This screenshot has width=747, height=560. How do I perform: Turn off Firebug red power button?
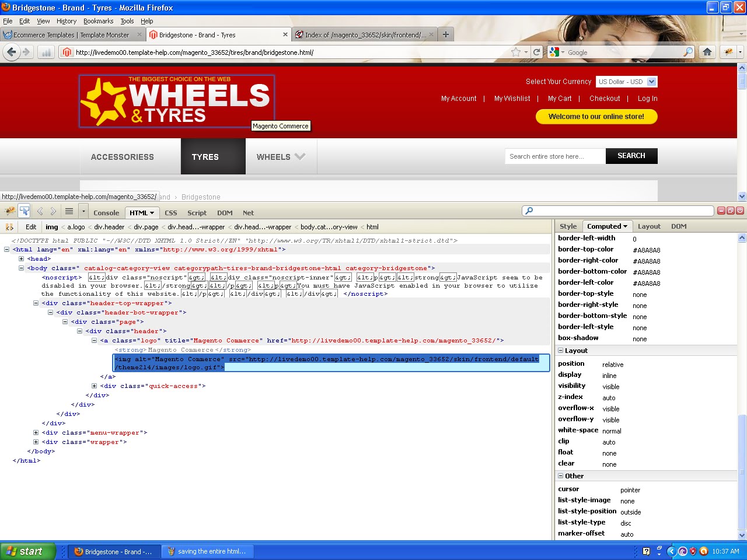[x=740, y=211]
